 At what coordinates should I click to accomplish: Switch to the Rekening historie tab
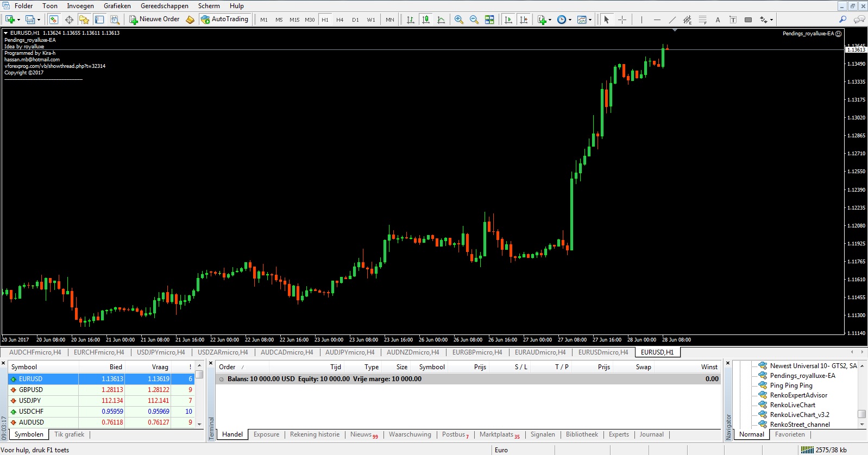[315, 434]
